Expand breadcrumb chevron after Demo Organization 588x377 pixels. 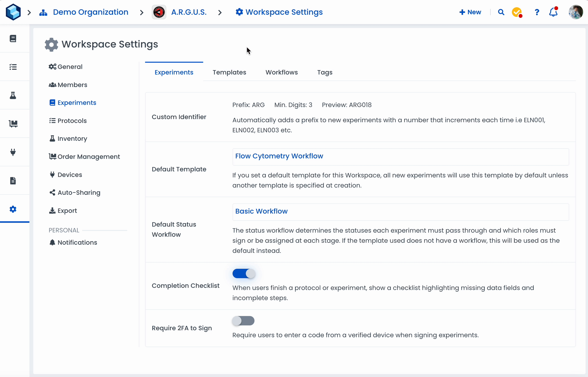(142, 12)
